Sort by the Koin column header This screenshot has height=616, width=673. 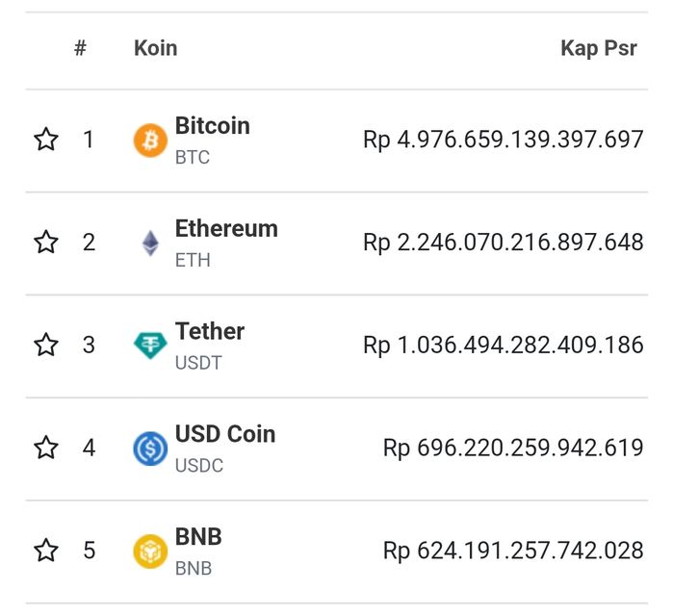(155, 49)
